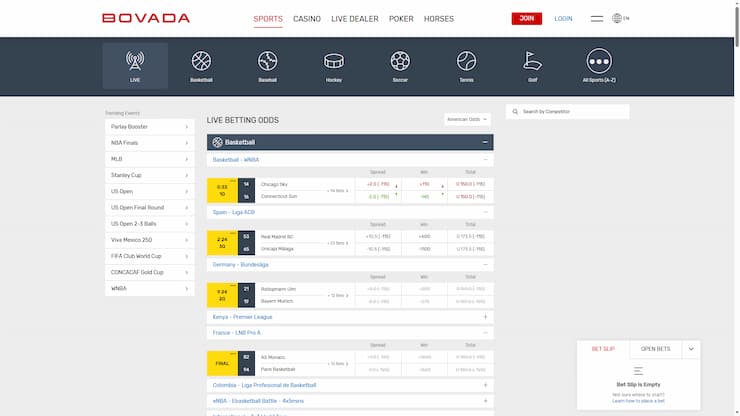Open more bets for AS Monaco game

(338, 364)
